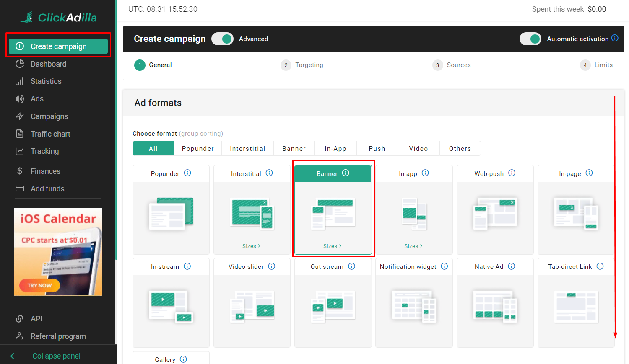Click info icon beside Automatic activation
This screenshot has width=629, height=364.
[615, 38]
